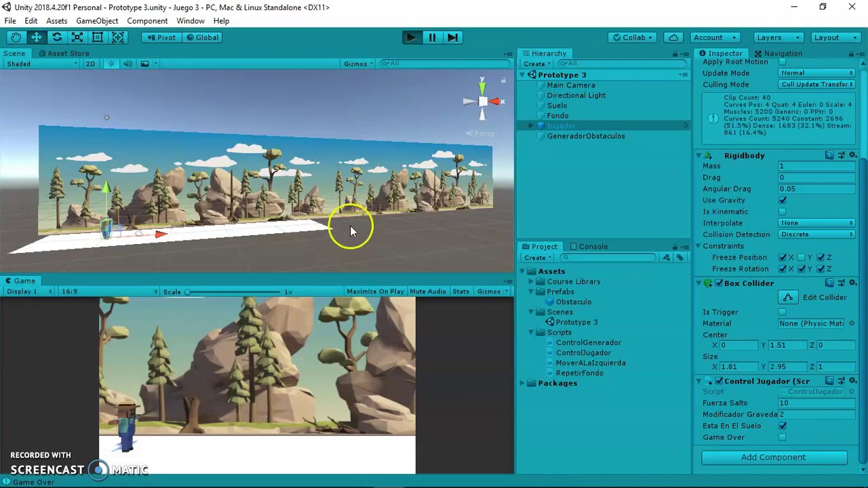Select the Hand tool in toolbar

click(x=16, y=37)
